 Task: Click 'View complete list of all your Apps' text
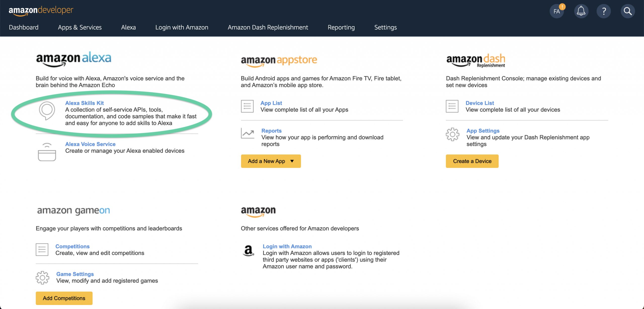click(x=304, y=110)
